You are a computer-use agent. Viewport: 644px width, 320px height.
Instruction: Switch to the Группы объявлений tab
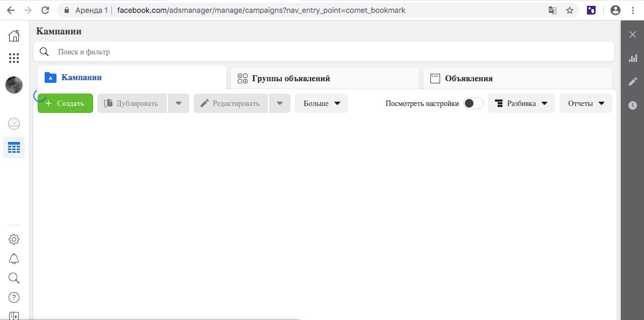pos(325,79)
